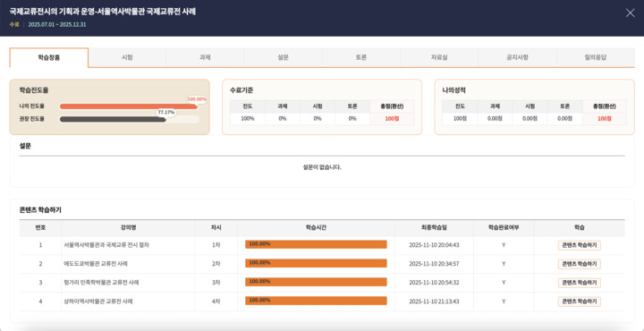This screenshot has height=331, width=644.
Task: Click the 학습진도율 panel heading
Action: tap(34, 90)
